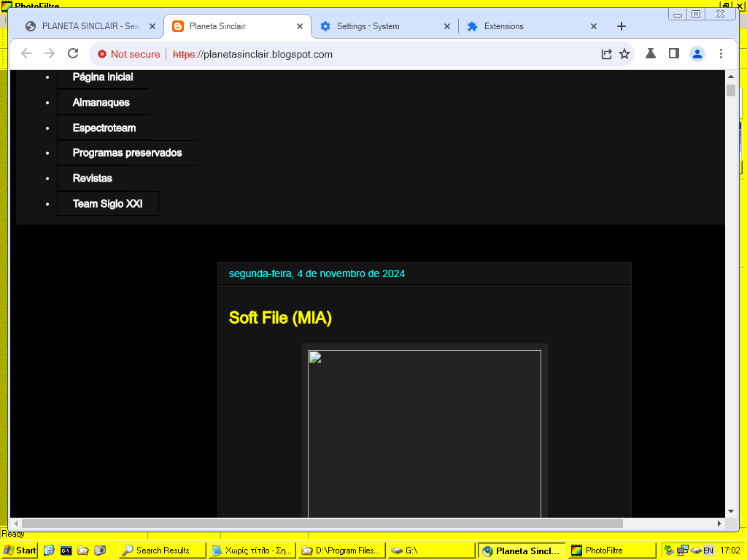Image resolution: width=747 pixels, height=560 pixels.
Task: Close the Planeta Sinclair blog tab
Action: pyautogui.click(x=300, y=27)
